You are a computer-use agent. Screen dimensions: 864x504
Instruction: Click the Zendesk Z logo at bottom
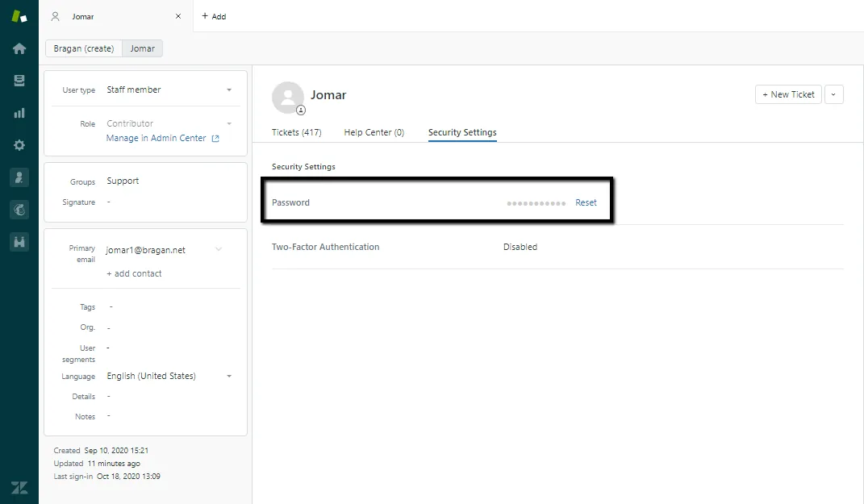click(x=19, y=488)
